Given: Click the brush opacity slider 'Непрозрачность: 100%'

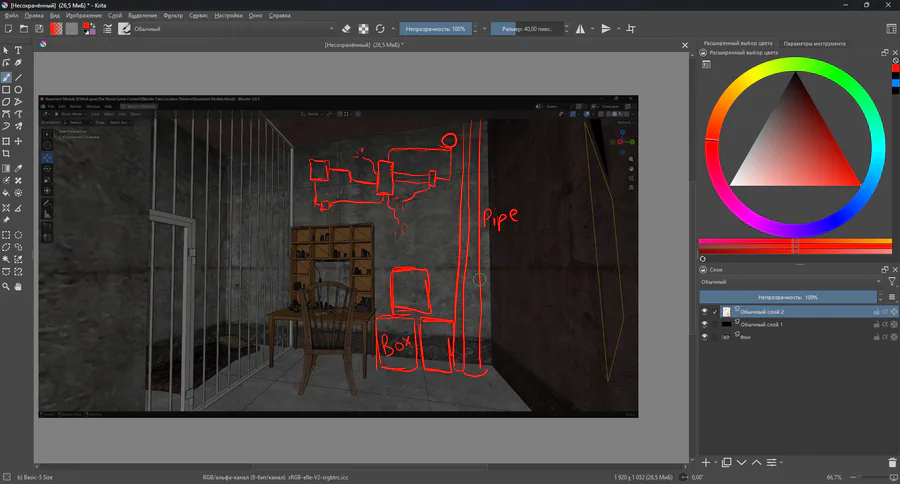Looking at the screenshot, I should pos(436,29).
